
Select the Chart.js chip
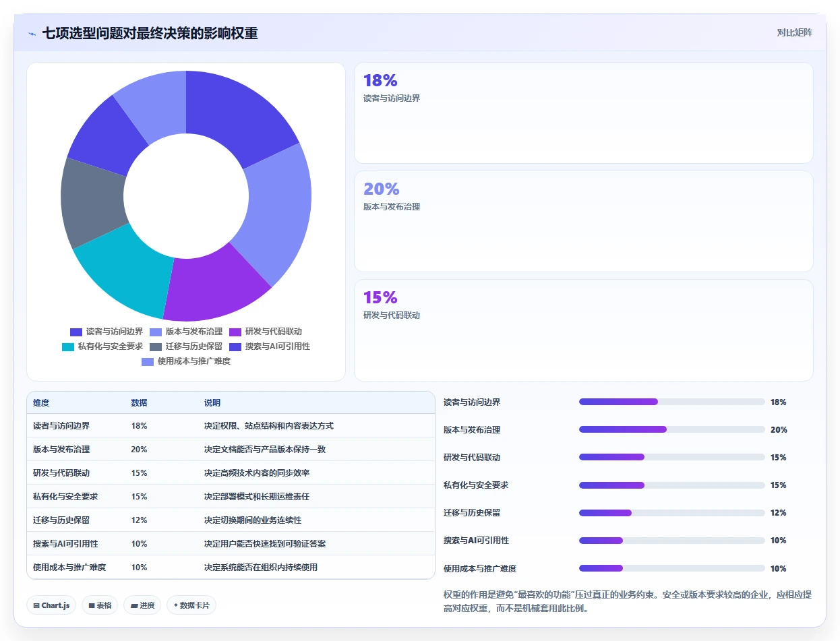(x=51, y=605)
